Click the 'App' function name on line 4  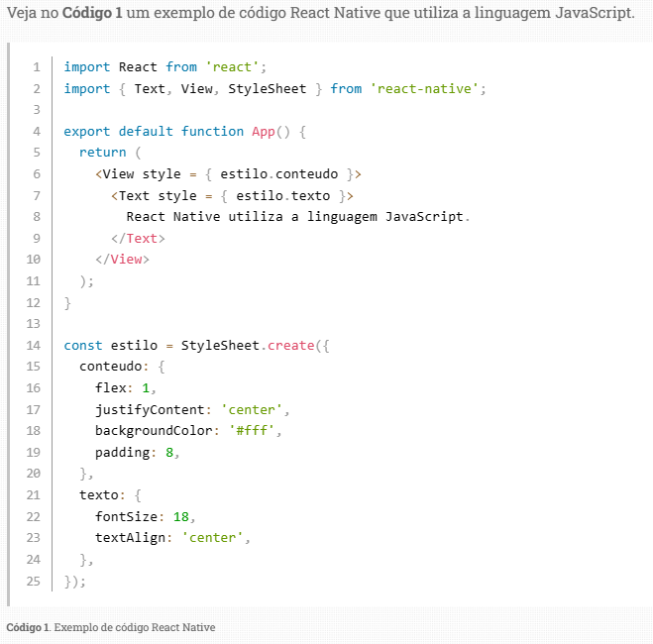tap(264, 131)
